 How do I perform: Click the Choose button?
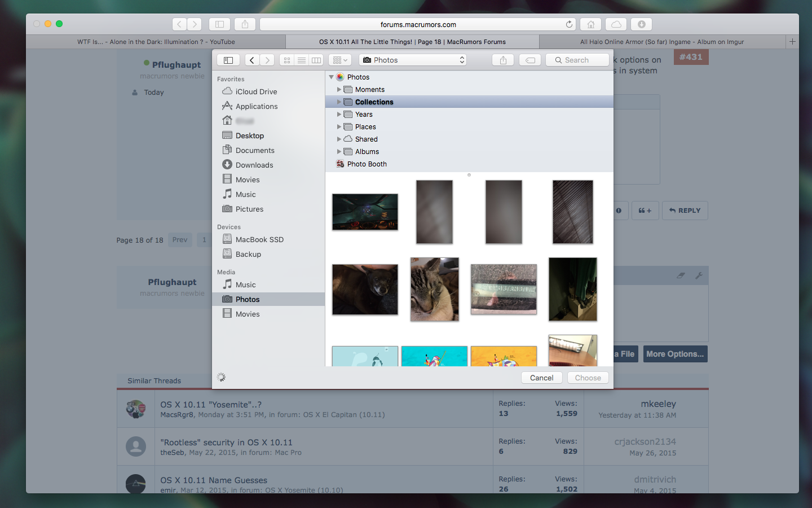[588, 378]
